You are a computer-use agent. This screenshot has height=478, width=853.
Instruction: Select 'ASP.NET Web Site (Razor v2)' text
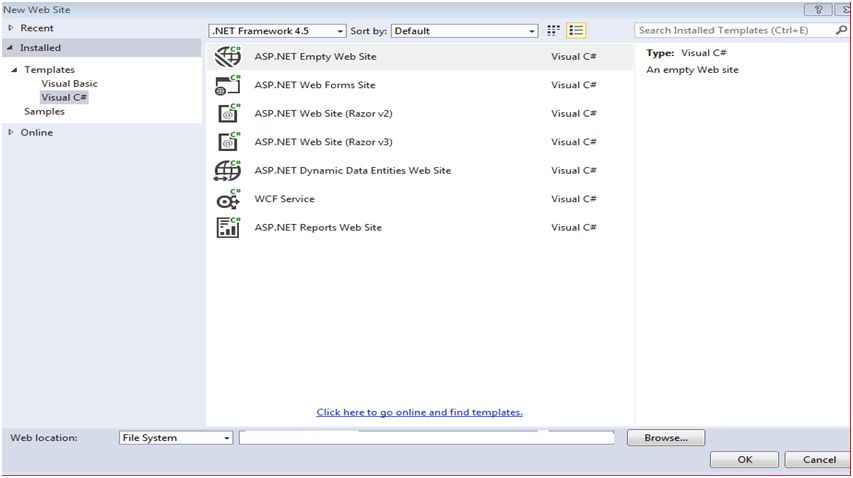coord(324,114)
